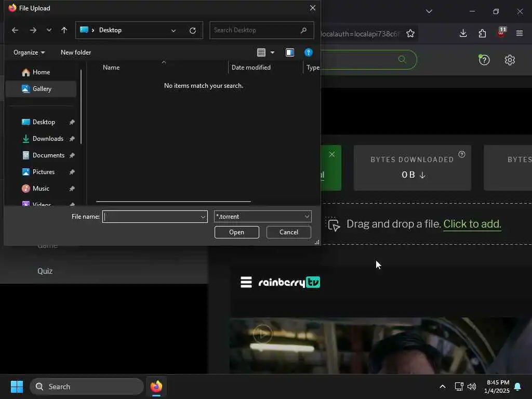Open Downloads quick access folder

click(x=48, y=138)
